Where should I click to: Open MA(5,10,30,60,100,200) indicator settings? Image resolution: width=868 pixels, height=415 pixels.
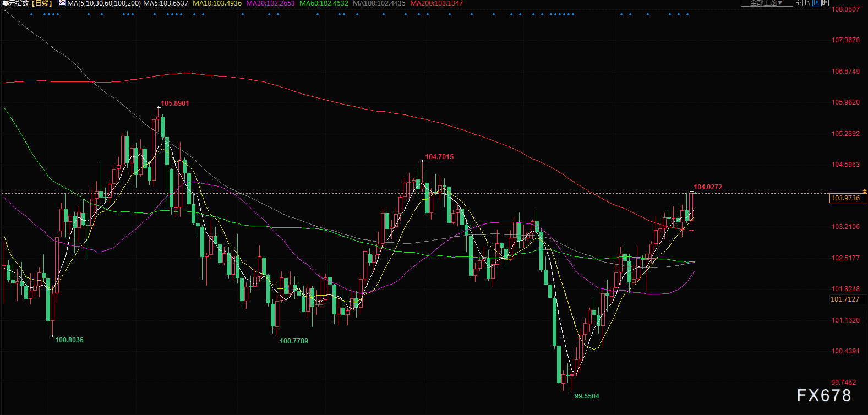(103, 3)
